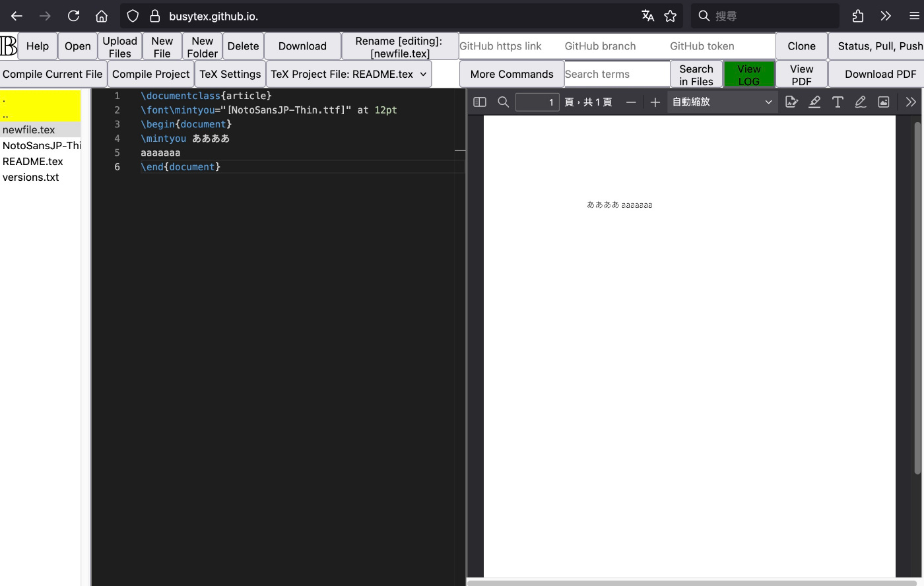The height and width of the screenshot is (586, 924).
Task: Focus the GitHub token field
Action: [722, 46]
